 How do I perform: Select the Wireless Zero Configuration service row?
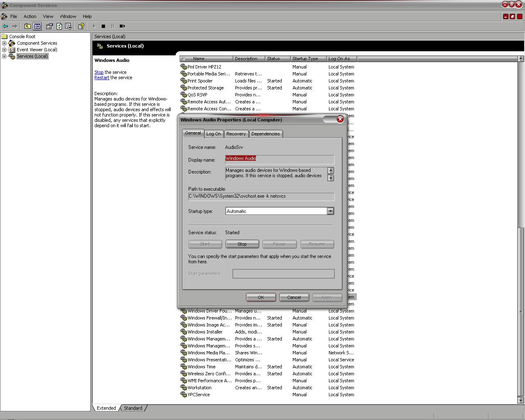(268, 374)
